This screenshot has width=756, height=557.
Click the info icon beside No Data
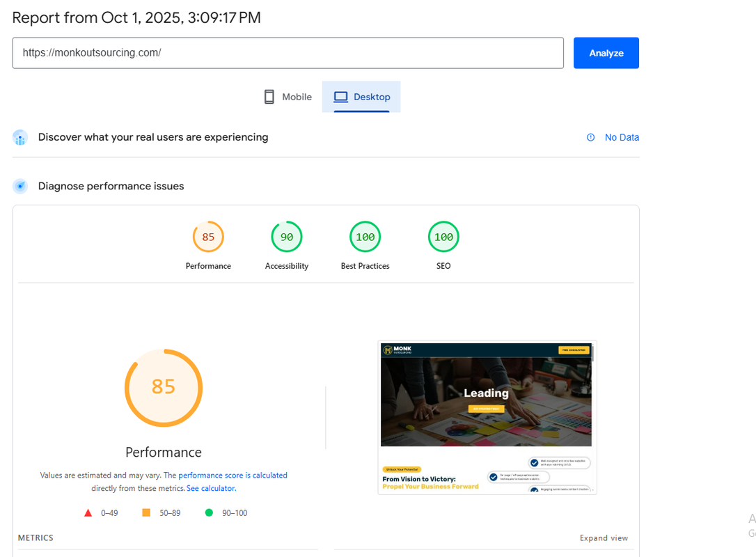pyautogui.click(x=590, y=137)
